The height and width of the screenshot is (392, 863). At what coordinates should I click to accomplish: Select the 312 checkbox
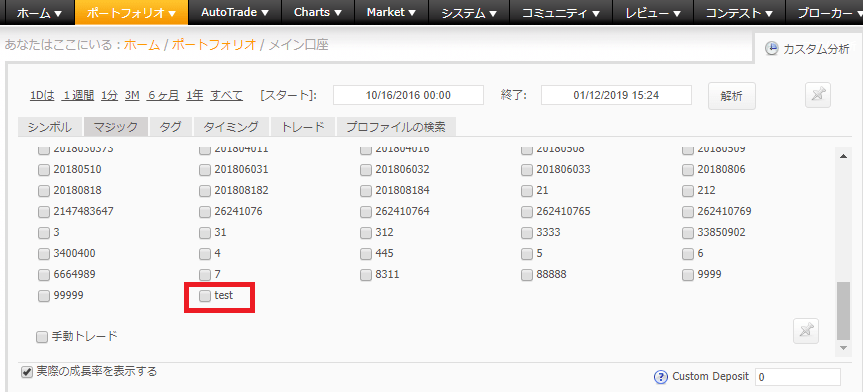366,233
